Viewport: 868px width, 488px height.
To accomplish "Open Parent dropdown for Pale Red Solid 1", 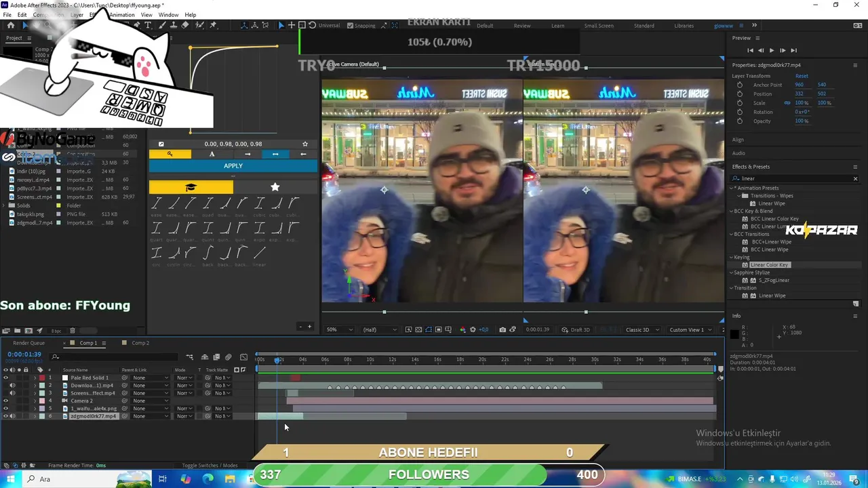I will pyautogui.click(x=150, y=378).
